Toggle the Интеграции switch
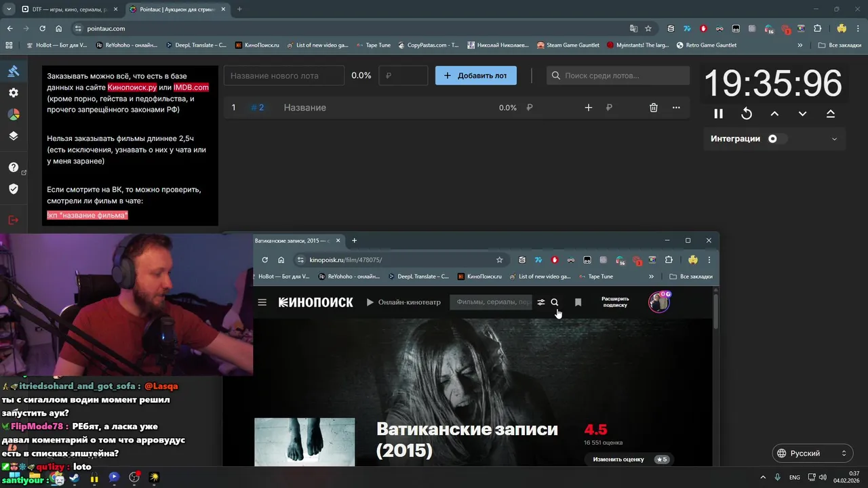This screenshot has width=868, height=488. [777, 139]
